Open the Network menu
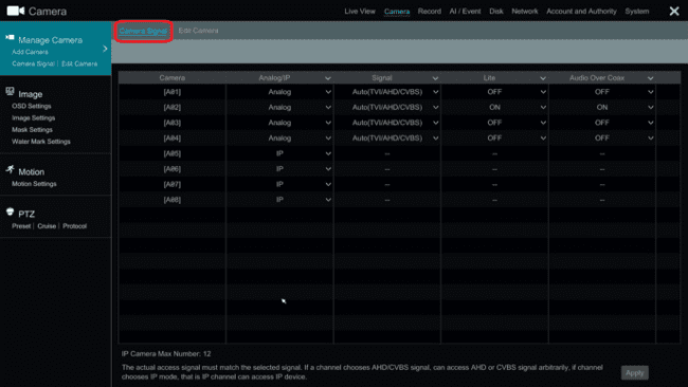This screenshot has width=688, height=387. click(524, 11)
